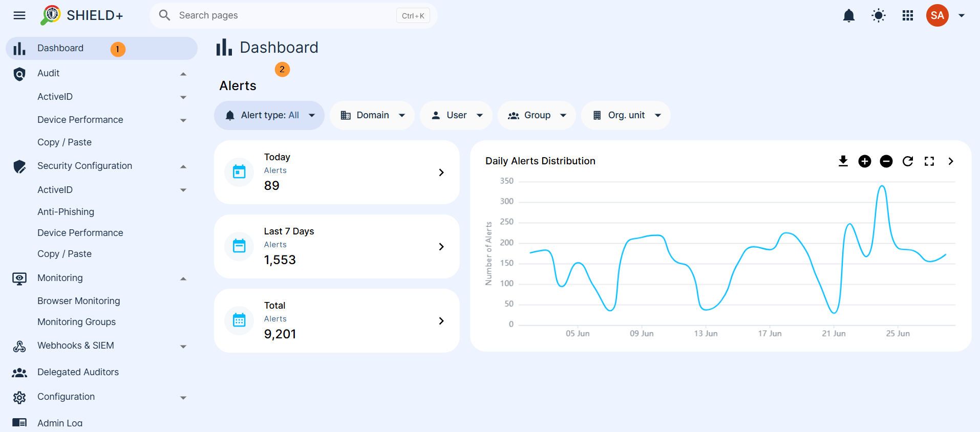Click the Today calendar icon
The image size is (980, 432).
(239, 172)
